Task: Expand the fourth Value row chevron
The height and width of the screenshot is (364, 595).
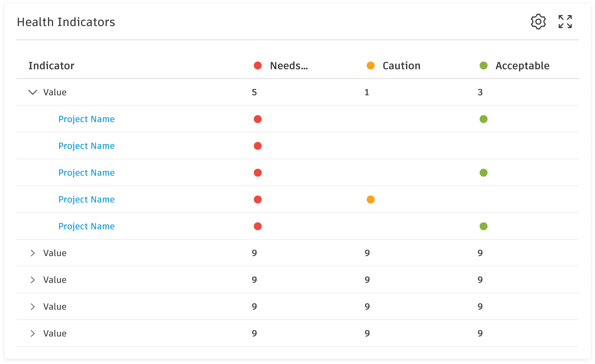Action: (x=33, y=307)
